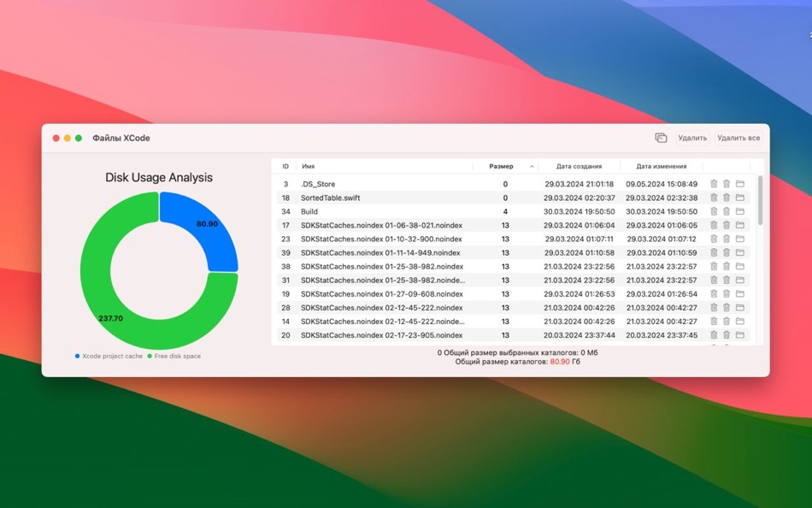812x508 pixels.
Task: Click the crossed-out trash icon for .DS_Store
Action: [714, 184]
